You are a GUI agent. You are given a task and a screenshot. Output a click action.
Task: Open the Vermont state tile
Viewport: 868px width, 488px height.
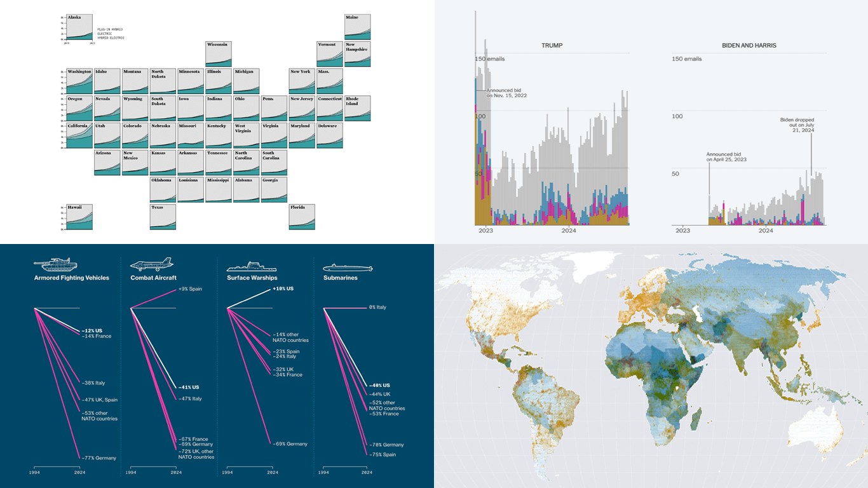[330, 54]
